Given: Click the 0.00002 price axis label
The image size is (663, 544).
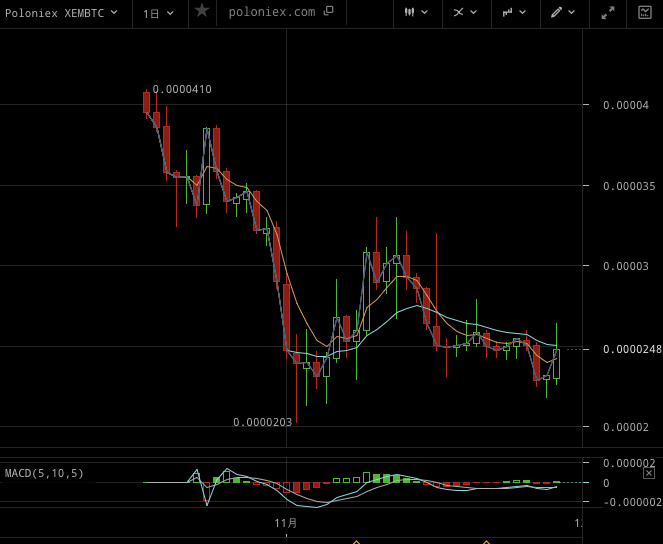Looking at the screenshot, I should 626,427.
